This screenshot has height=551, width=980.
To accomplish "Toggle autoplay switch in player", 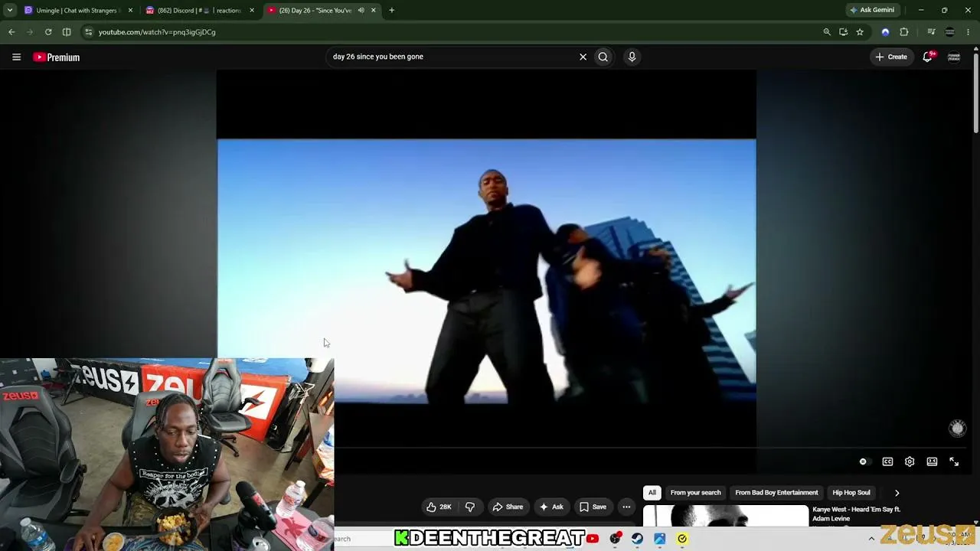I will [x=864, y=462].
